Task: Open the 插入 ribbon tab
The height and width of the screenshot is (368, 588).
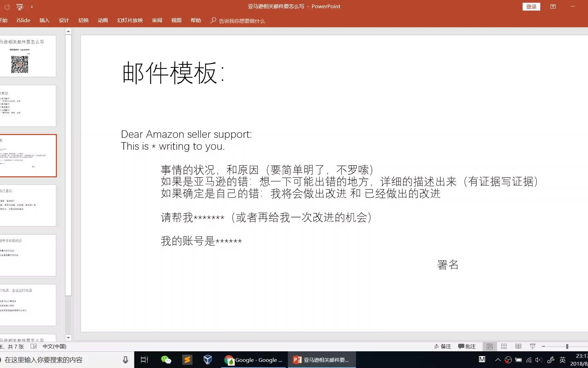Action: tap(45, 20)
